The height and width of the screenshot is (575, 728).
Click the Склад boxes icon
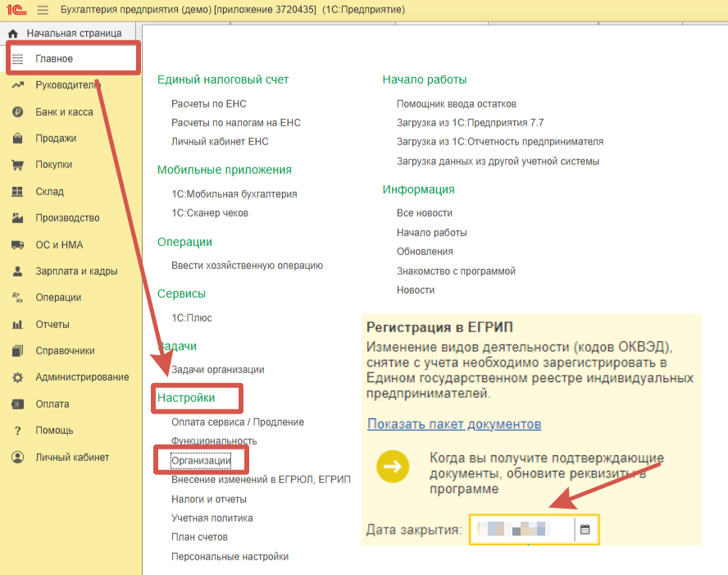click(18, 191)
